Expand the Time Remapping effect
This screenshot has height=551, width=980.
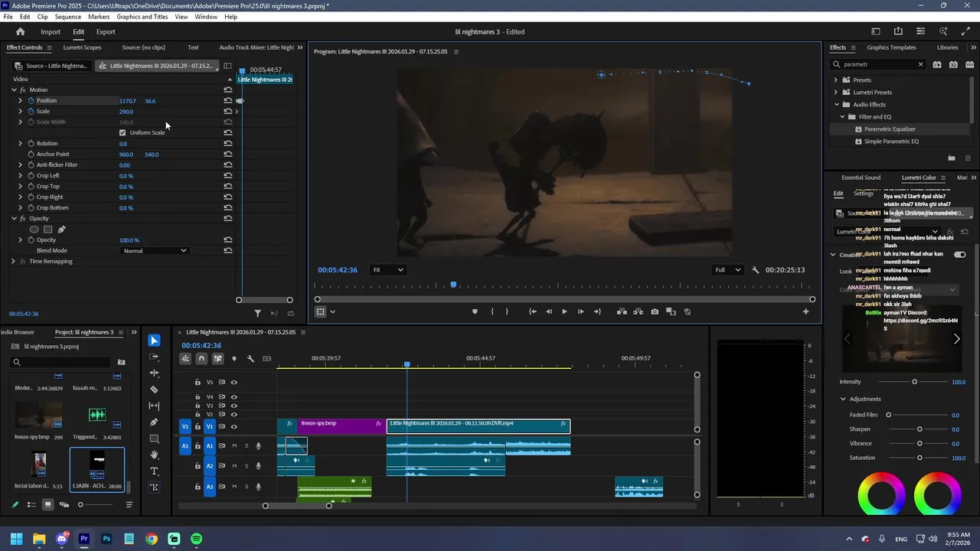pyautogui.click(x=13, y=262)
